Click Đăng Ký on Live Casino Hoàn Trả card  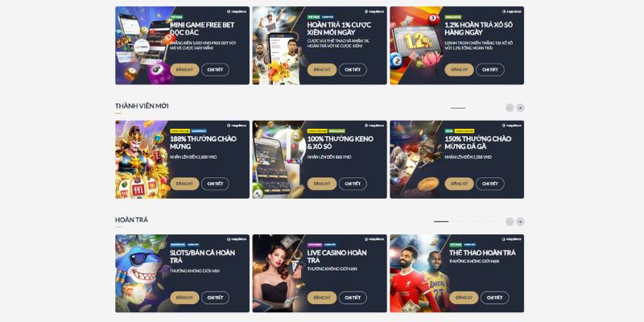point(321,298)
